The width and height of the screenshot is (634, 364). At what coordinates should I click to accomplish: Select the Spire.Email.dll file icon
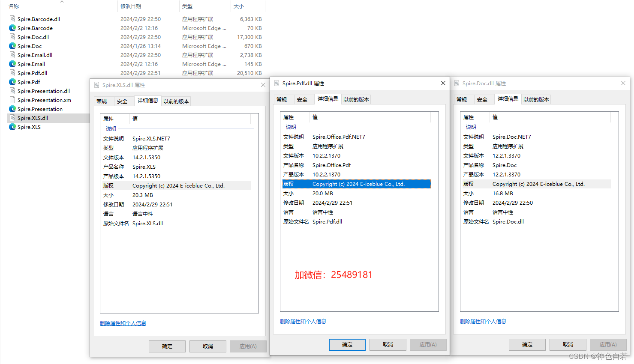[x=12, y=55]
